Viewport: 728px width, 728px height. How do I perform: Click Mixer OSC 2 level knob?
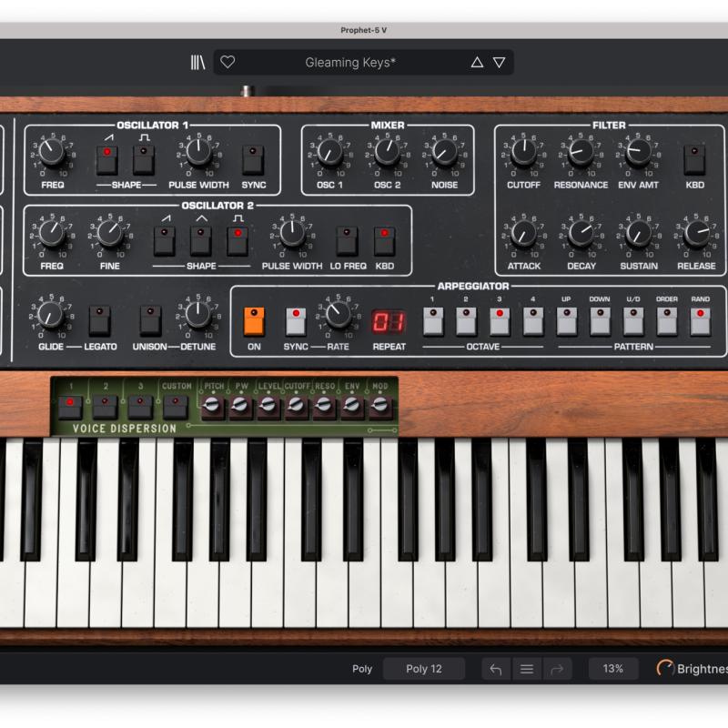388,153
